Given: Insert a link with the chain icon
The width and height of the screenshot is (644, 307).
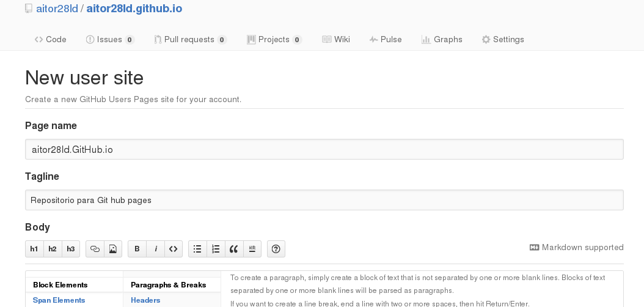Looking at the screenshot, I should pyautogui.click(x=95, y=249).
